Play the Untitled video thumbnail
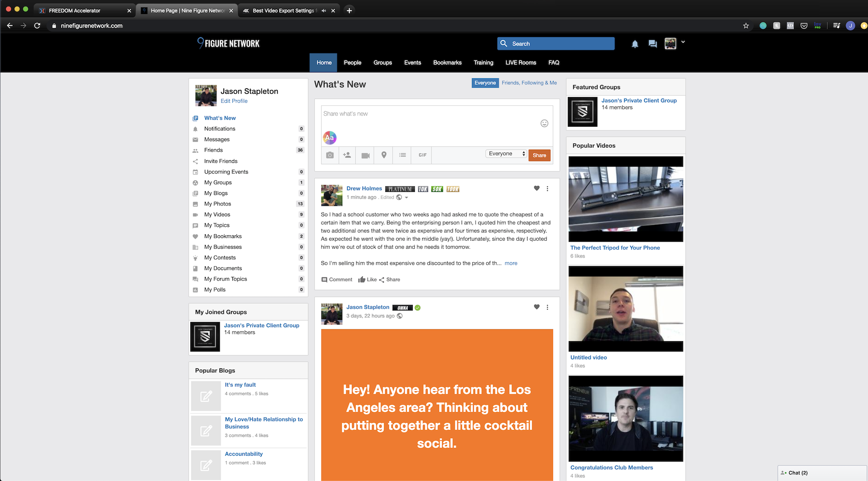The image size is (868, 481). [626, 309]
